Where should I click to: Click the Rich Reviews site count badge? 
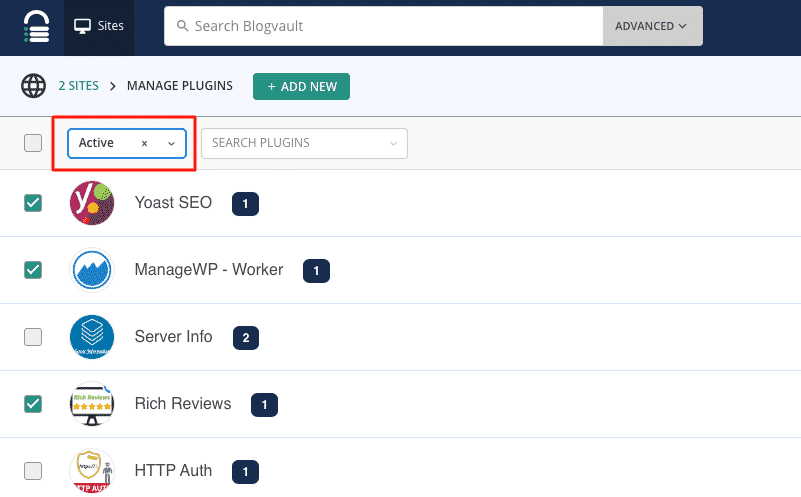pos(265,405)
